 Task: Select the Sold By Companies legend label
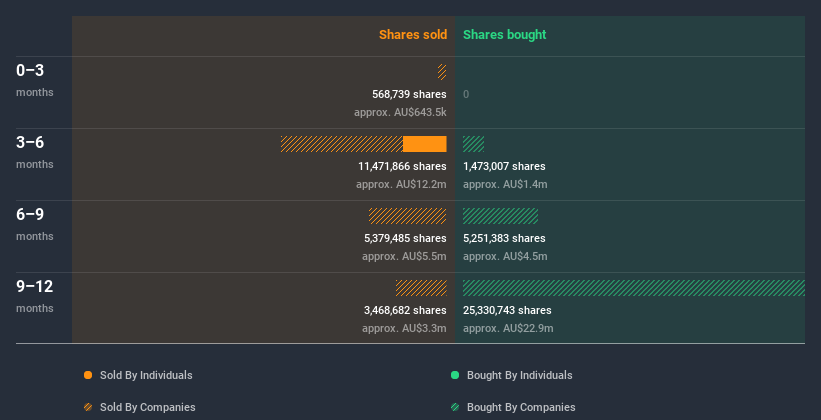click(x=148, y=407)
